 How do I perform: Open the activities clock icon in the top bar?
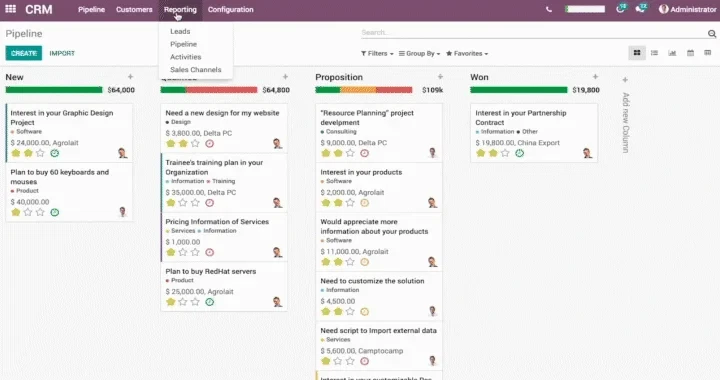click(621, 8)
